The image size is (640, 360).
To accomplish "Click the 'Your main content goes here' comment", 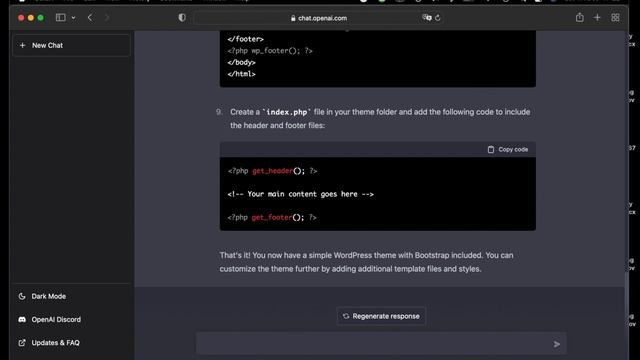I will [300, 194].
